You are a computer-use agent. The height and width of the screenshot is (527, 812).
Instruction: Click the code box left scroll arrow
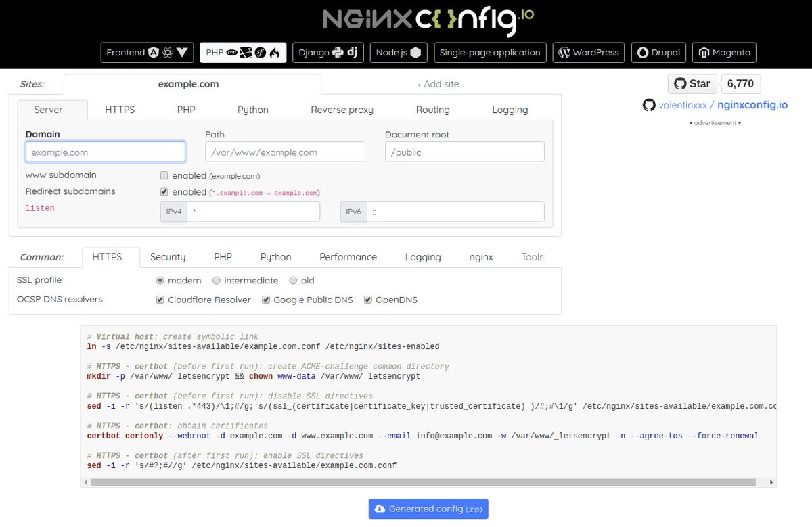click(x=85, y=482)
